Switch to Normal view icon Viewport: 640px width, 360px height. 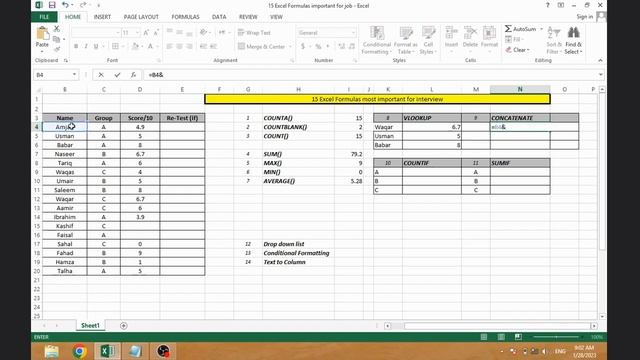[x=484, y=337]
